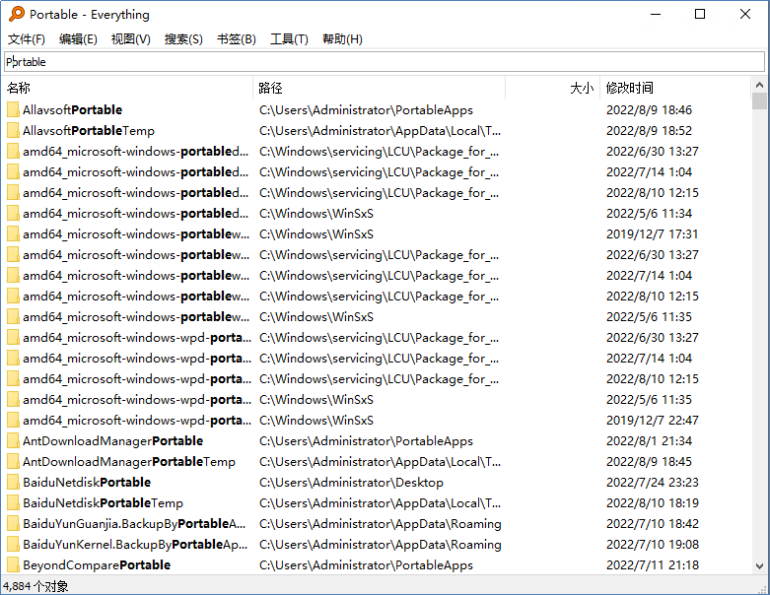Screen dimensions: 770x595
Task: Select the AntDownloadManagerPortable result name
Action: 112,441
